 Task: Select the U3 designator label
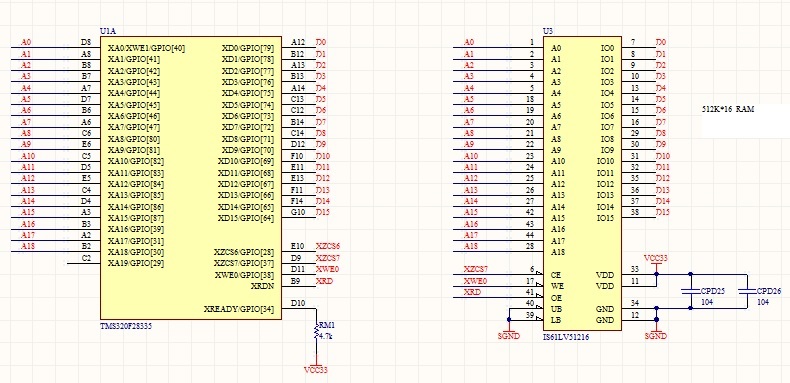548,31
